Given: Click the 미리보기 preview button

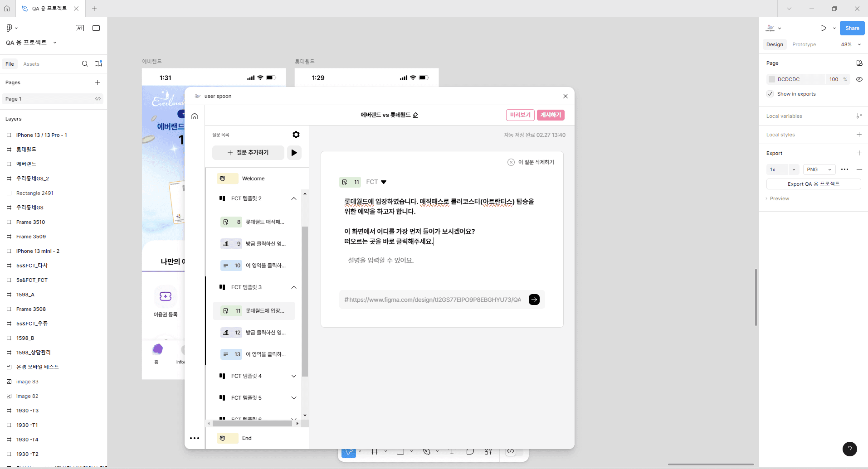Looking at the screenshot, I should click(520, 115).
